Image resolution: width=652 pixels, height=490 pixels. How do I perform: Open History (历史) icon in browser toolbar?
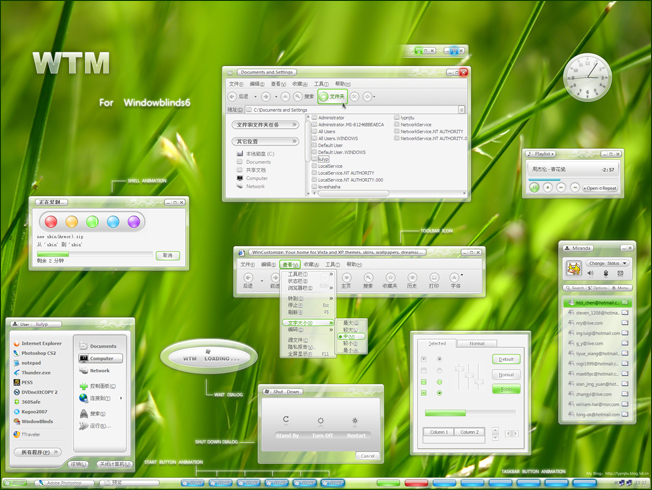[x=412, y=277]
